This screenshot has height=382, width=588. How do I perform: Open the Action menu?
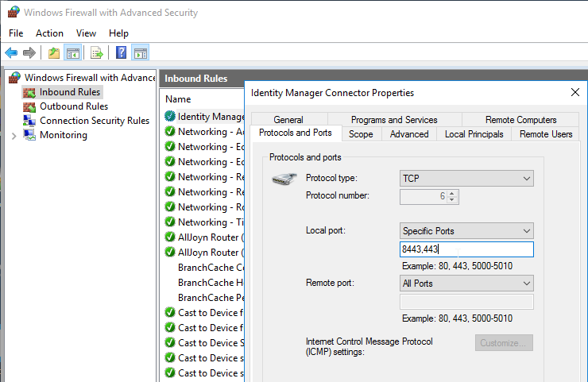point(49,33)
